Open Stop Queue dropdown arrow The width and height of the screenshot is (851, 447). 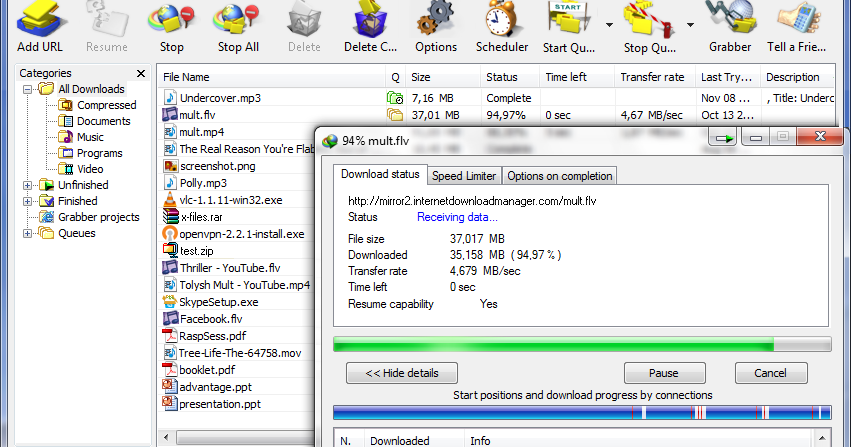pyautogui.click(x=690, y=24)
